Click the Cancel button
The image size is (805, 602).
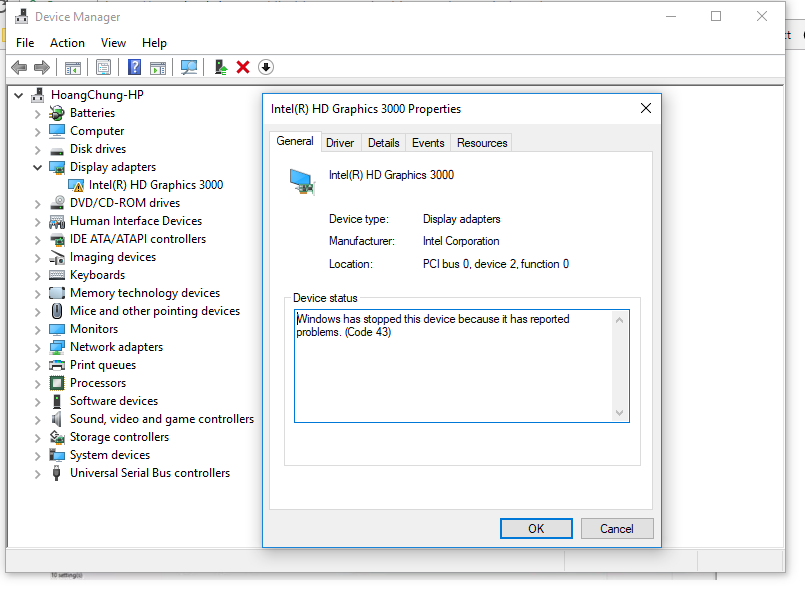click(617, 528)
